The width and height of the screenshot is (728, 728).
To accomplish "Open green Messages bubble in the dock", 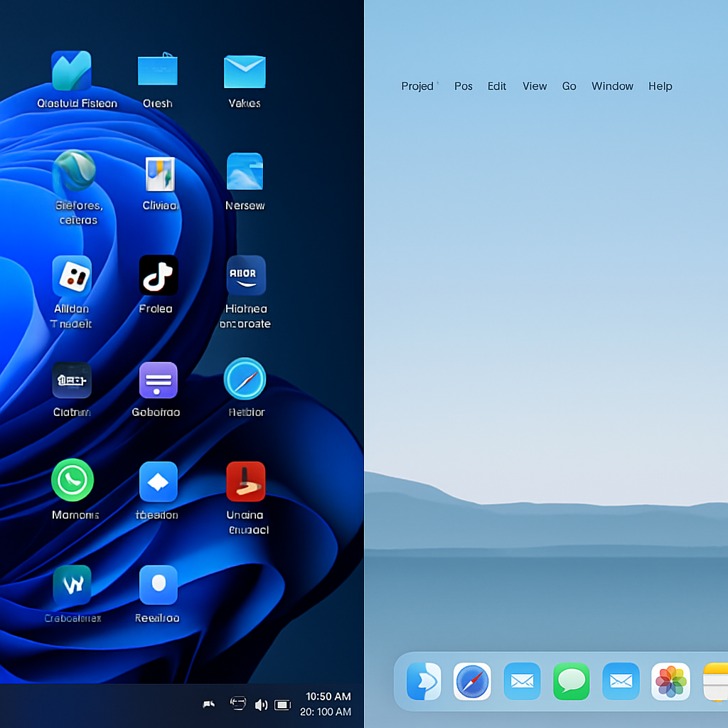I will click(572, 681).
